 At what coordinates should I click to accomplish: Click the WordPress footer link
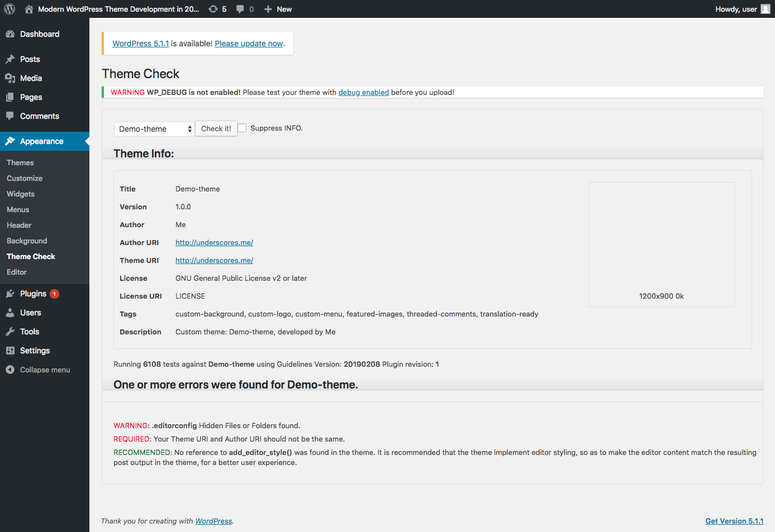[213, 521]
